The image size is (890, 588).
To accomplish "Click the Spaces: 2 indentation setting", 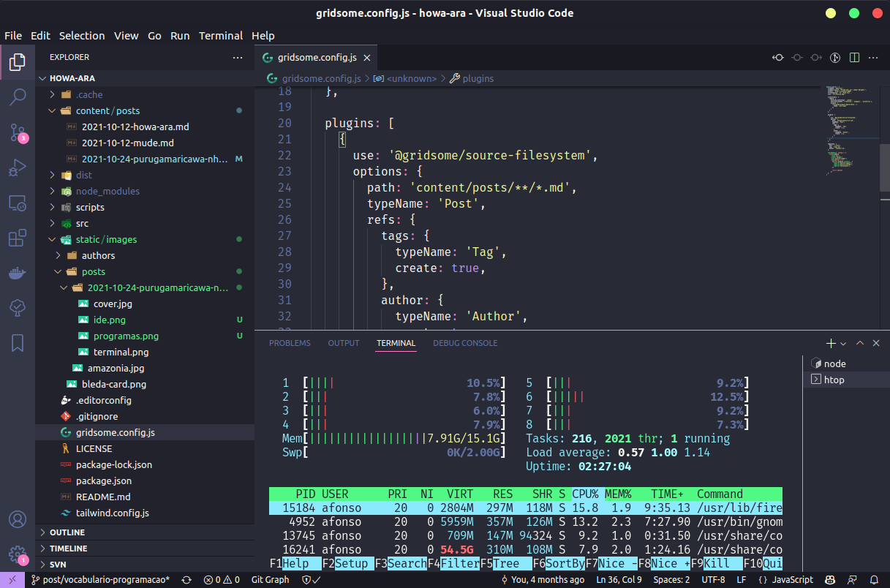I will point(671,579).
